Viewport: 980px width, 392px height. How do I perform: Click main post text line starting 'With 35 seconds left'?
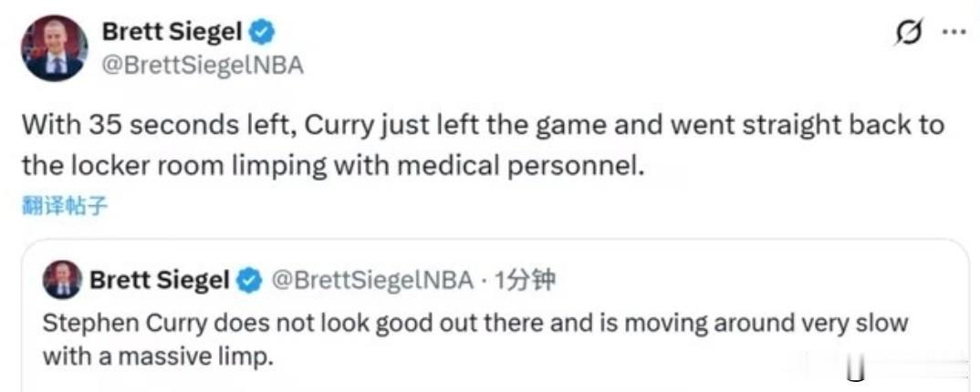[482, 124]
